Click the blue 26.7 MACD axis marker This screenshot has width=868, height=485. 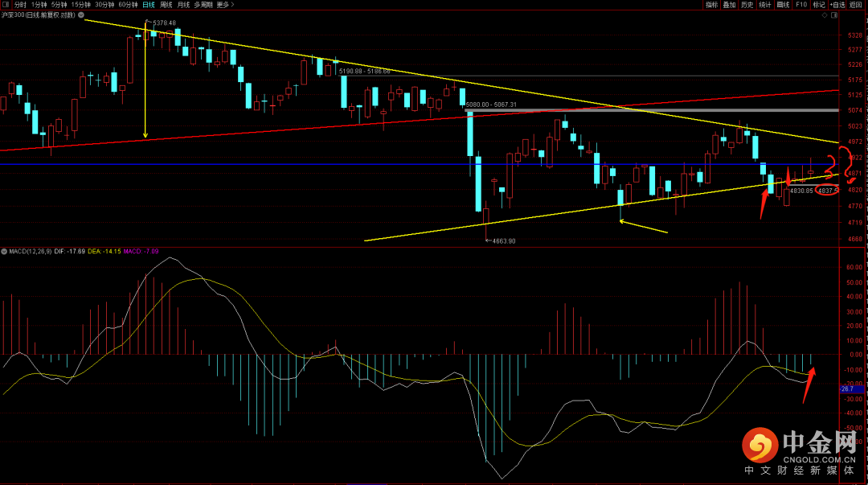pos(851,389)
